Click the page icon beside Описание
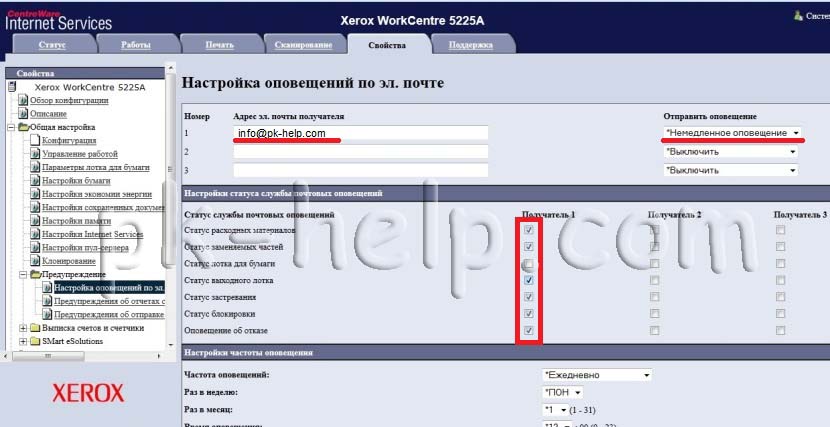 point(23,113)
